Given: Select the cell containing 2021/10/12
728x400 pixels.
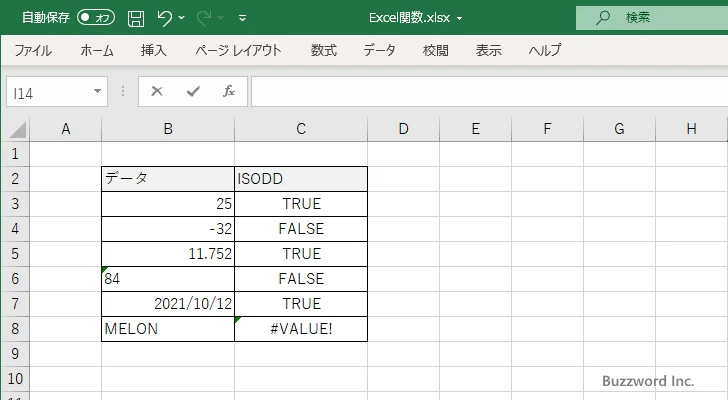Looking at the screenshot, I should (168, 304).
